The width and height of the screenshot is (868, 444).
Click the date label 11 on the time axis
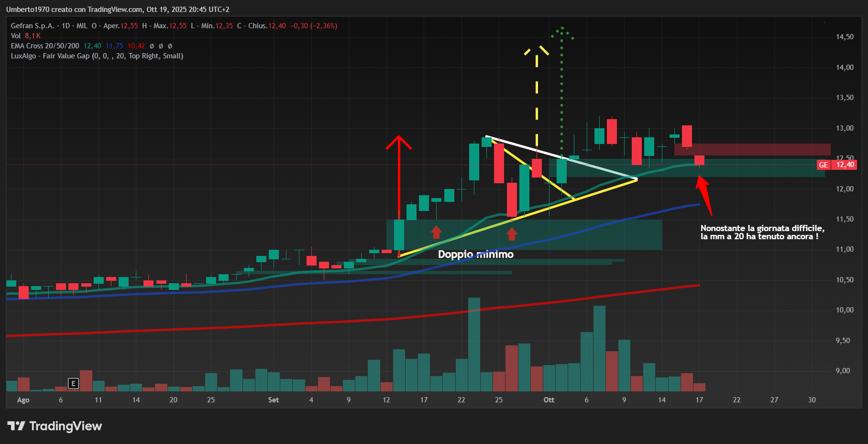click(x=98, y=400)
